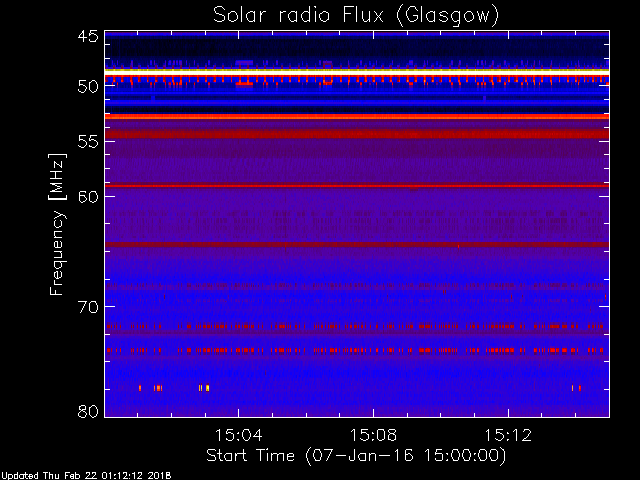Click the dark red band near 64 MHz
640x480 pixels.
[356, 244]
